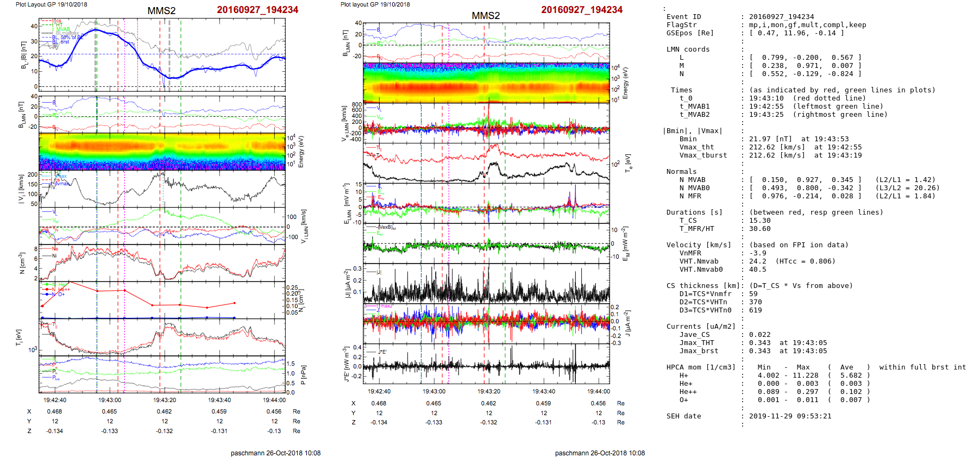The height and width of the screenshot is (457, 980).
Task: Click the L vector row 0.799, -0.200, 0.567
Action: coord(805,58)
